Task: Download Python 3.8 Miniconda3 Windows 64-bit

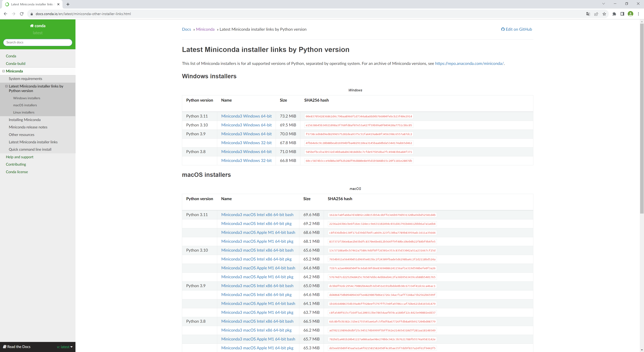Action: [247, 152]
